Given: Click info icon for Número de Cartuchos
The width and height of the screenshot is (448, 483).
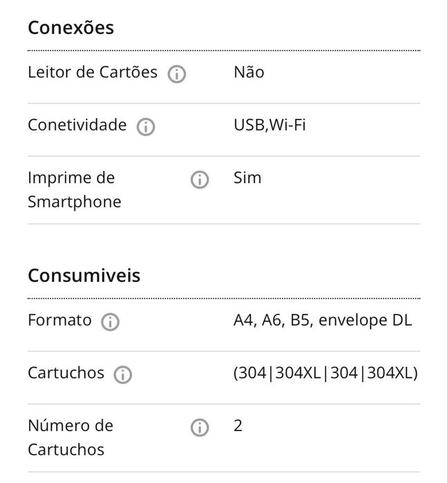Looking at the screenshot, I should [200, 428].
